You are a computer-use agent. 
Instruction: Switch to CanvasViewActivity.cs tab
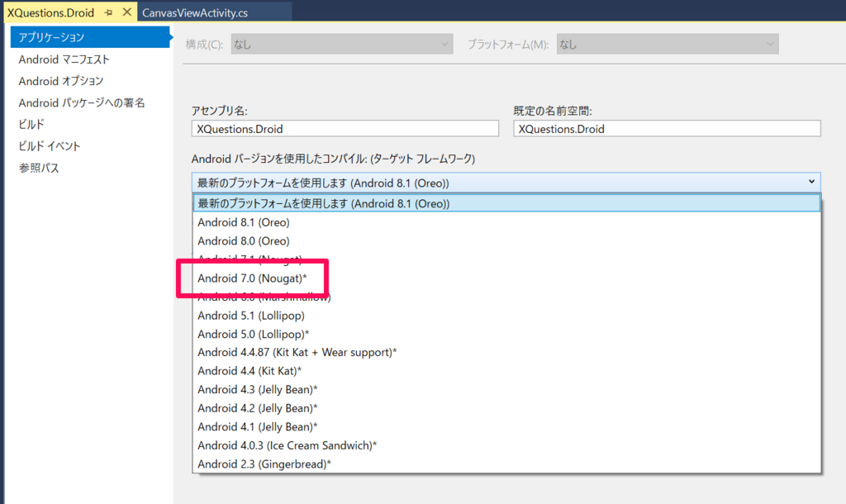coord(195,13)
